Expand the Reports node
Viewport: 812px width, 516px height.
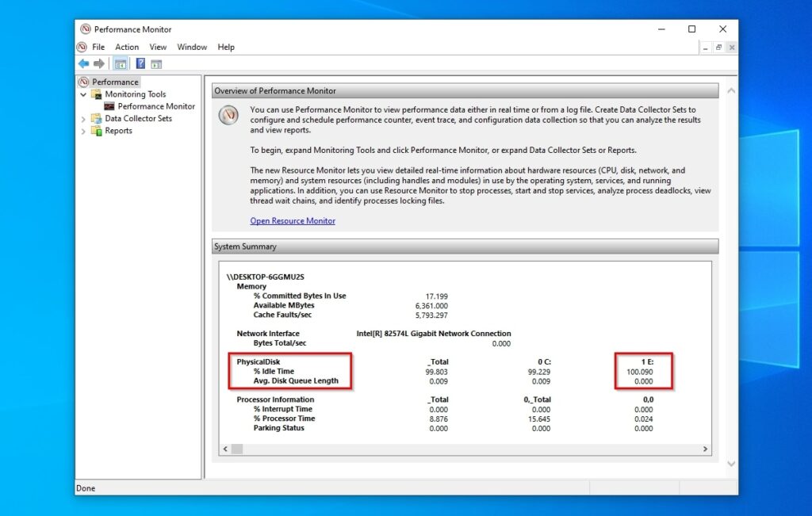coord(82,131)
